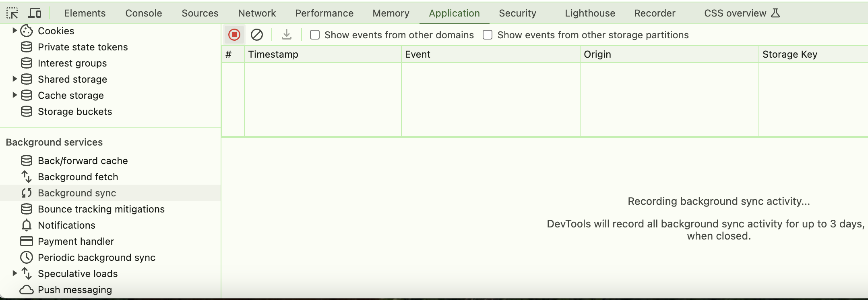The image size is (868, 300).
Task: Click the Notifications bell icon
Action: [x=27, y=225]
